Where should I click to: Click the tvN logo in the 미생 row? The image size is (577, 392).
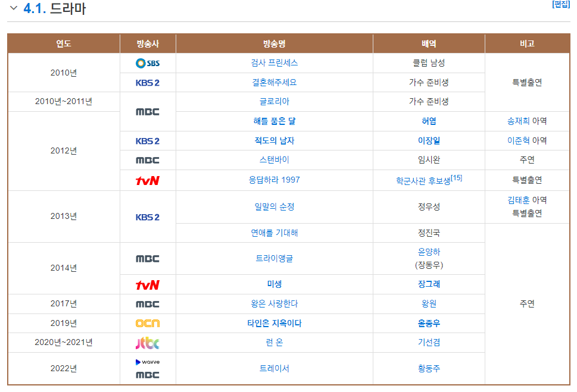pyautogui.click(x=148, y=285)
